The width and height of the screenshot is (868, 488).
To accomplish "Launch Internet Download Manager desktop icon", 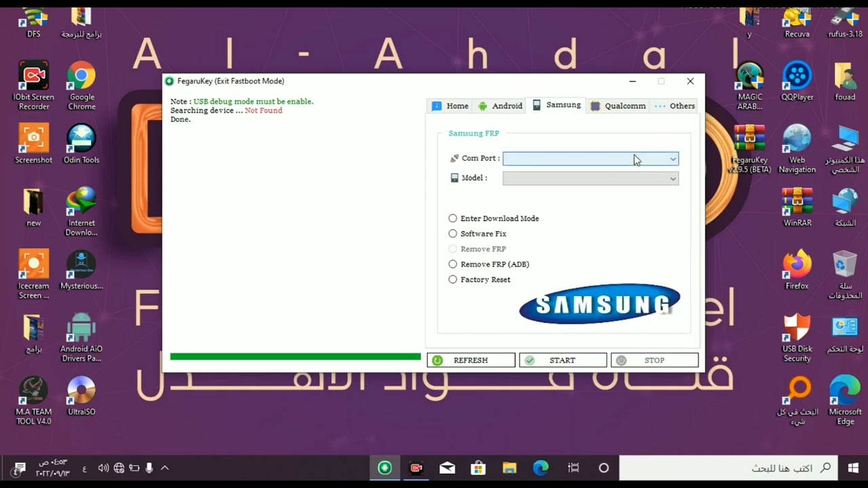I will pyautogui.click(x=81, y=211).
